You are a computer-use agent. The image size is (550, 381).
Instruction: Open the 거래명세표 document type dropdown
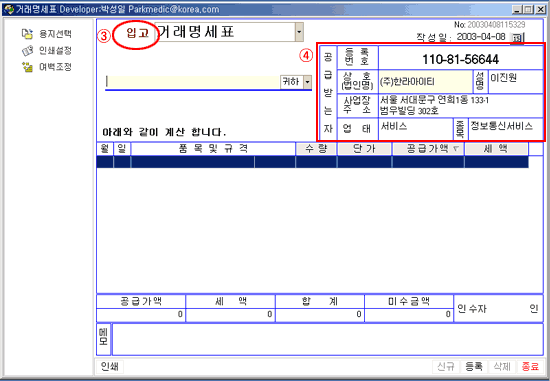[x=299, y=32]
